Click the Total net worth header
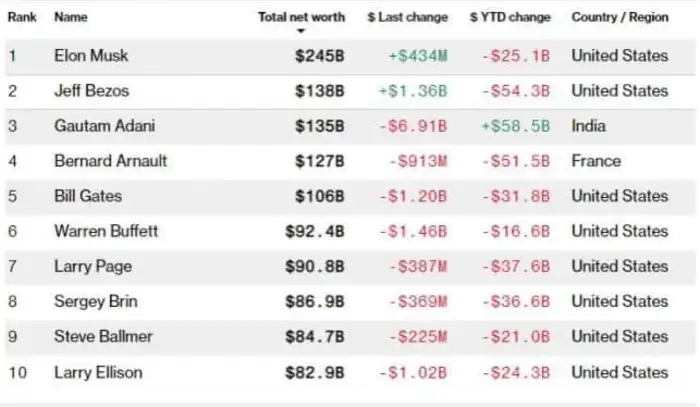This screenshot has width=700, height=407. click(x=301, y=17)
